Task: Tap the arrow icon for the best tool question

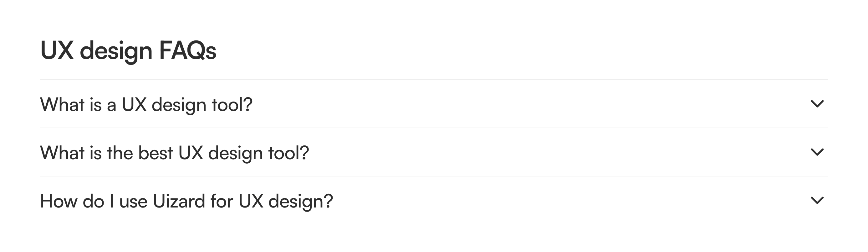Action: click(x=817, y=152)
